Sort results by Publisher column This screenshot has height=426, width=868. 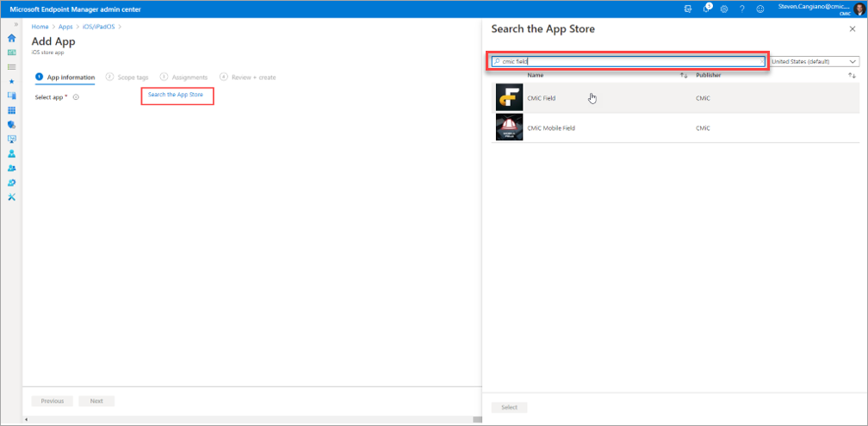[x=852, y=75]
